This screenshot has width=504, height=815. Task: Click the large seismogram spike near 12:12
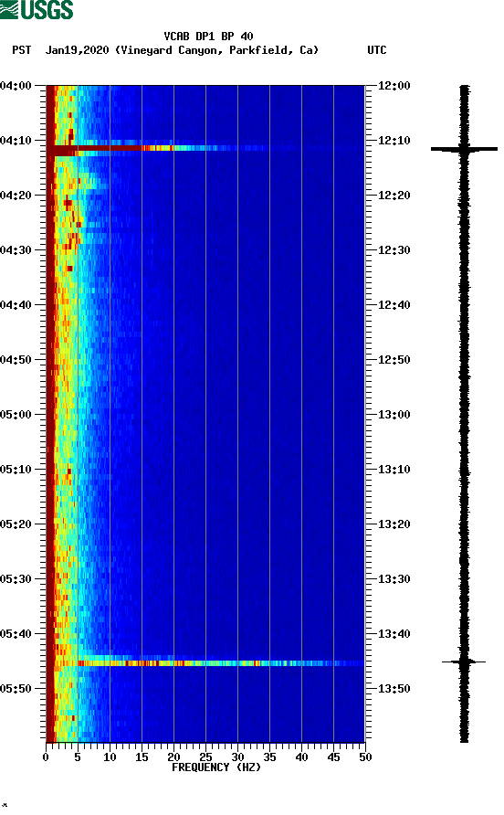coord(464,149)
